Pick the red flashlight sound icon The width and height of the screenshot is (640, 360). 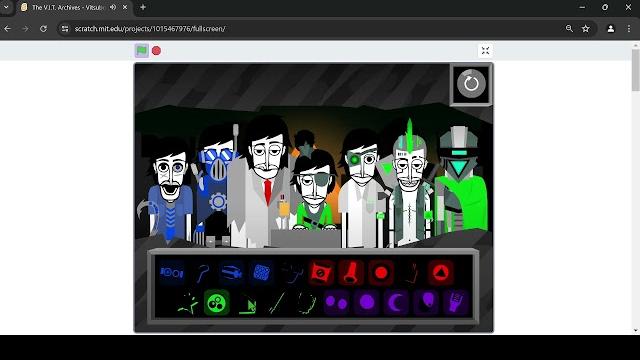pos(351,272)
